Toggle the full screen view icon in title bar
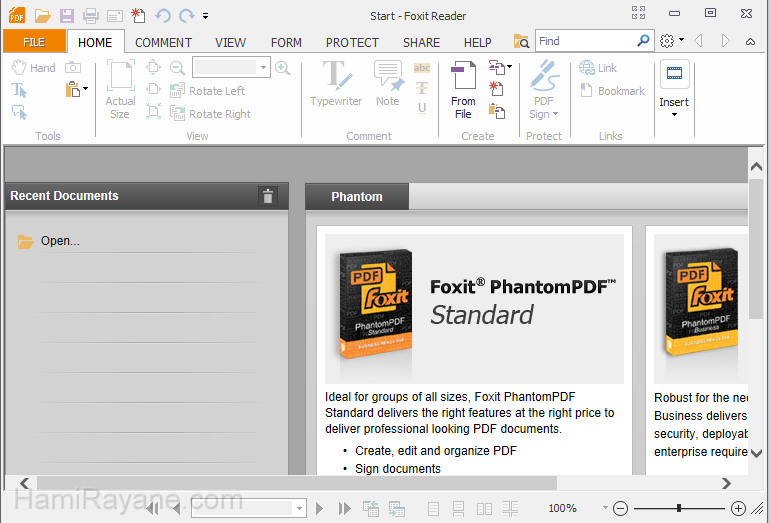This screenshot has height=523, width=769. click(639, 13)
